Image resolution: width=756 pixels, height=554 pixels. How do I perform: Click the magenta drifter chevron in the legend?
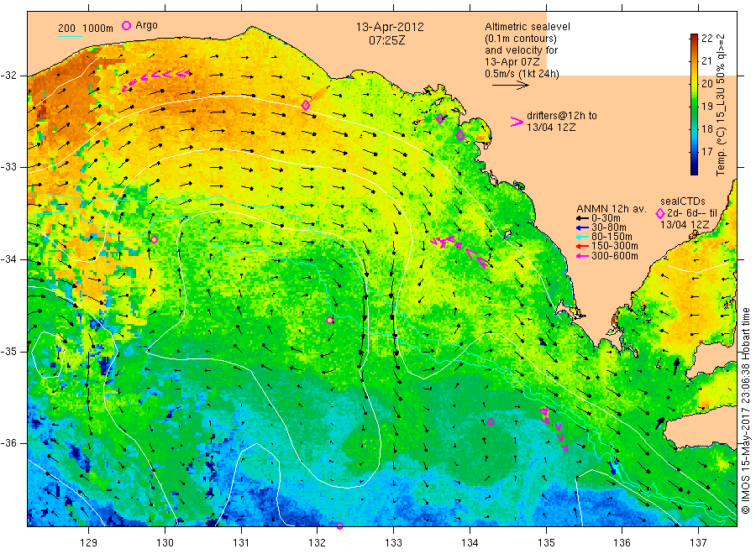(x=517, y=122)
